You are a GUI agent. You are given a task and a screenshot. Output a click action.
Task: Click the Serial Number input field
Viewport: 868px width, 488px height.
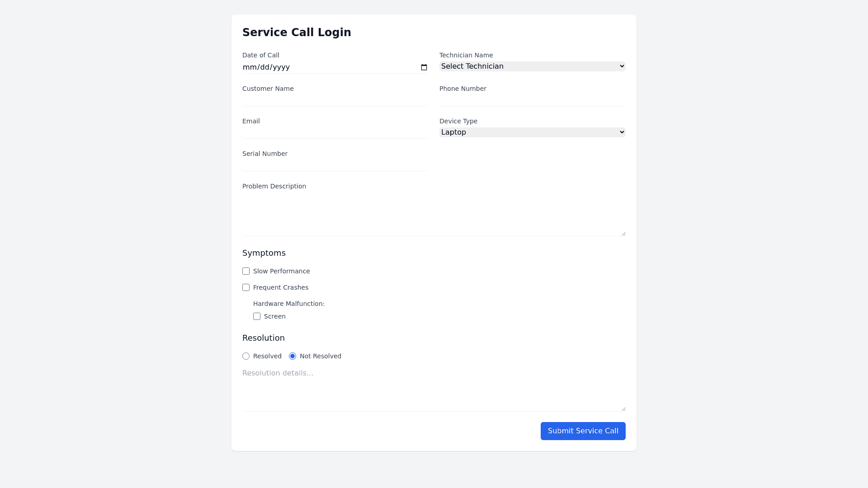click(x=335, y=165)
